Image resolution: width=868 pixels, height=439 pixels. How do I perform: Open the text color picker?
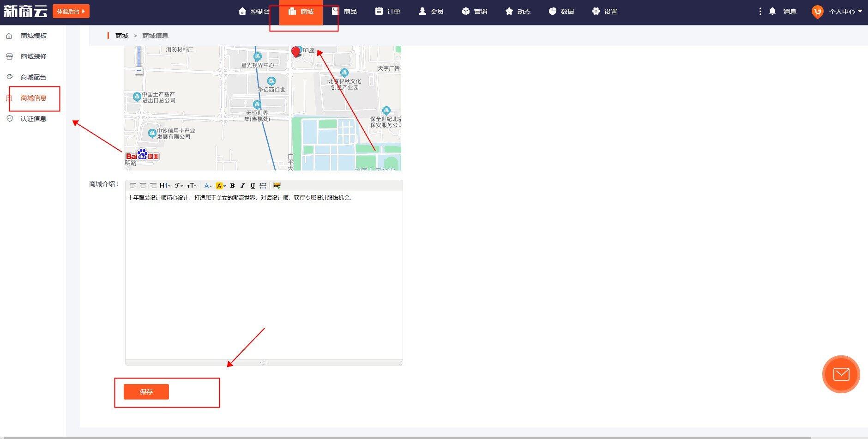208,186
